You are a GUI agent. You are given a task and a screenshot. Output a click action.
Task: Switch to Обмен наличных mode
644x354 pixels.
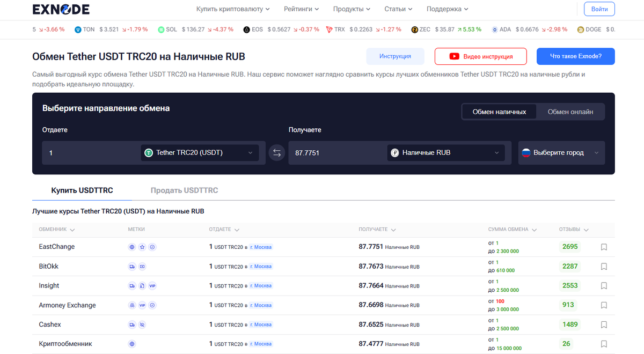pyautogui.click(x=499, y=112)
